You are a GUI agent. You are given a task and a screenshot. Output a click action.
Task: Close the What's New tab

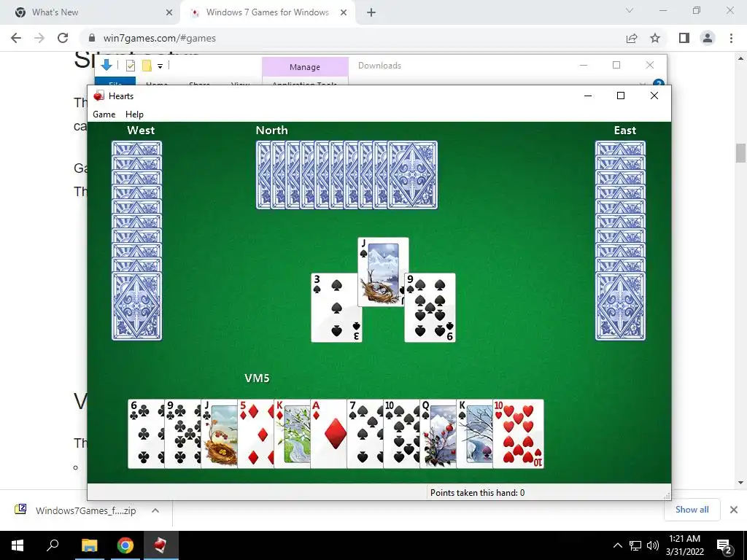click(x=169, y=12)
